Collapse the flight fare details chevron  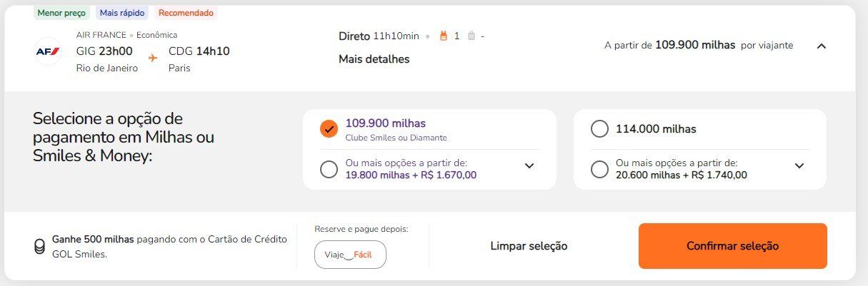click(x=822, y=46)
